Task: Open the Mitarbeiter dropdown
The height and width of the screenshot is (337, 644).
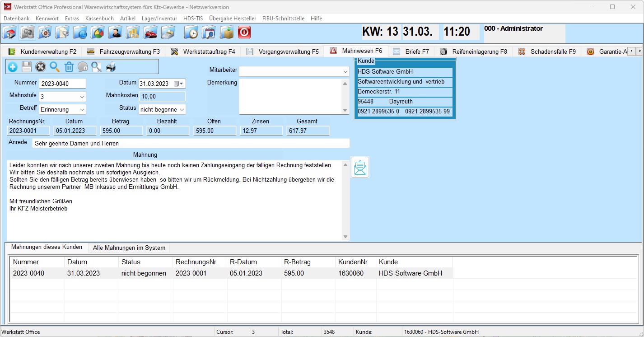Action: tap(345, 71)
